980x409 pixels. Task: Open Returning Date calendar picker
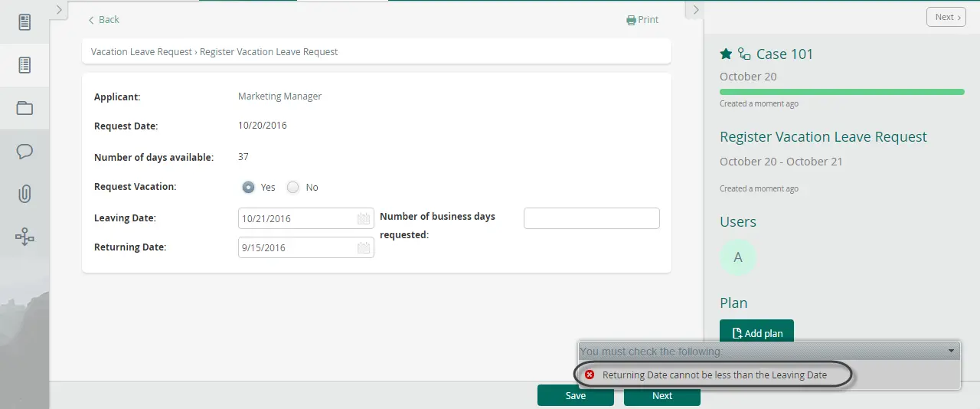(x=364, y=248)
